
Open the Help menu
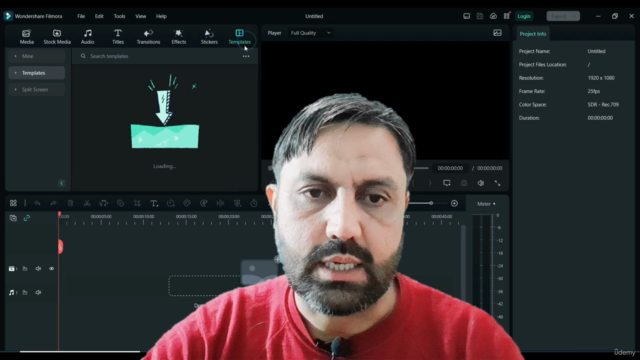pyautogui.click(x=161, y=16)
